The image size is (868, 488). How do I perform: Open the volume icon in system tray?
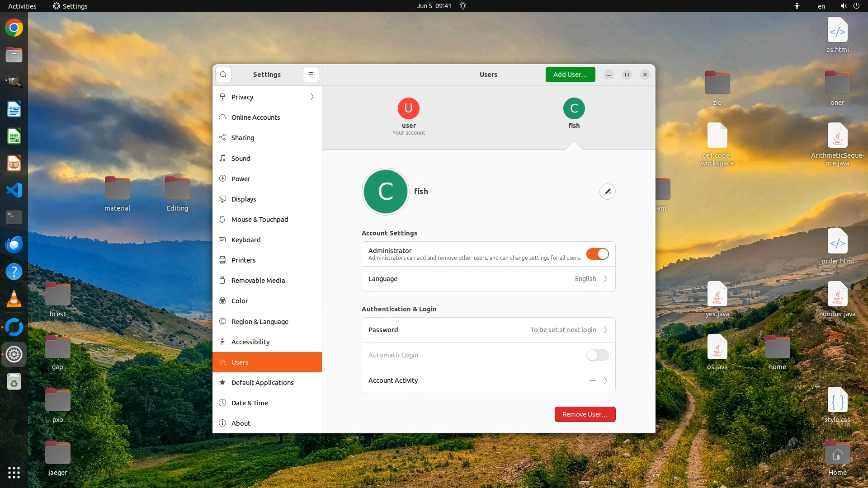pyautogui.click(x=843, y=6)
